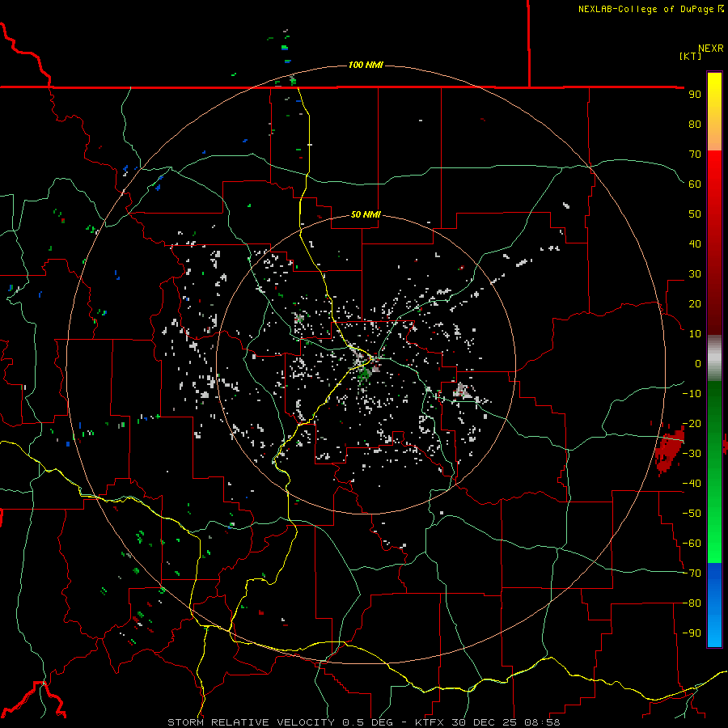Click the positive 40 knot scale value
Screen dimensions: 728x728
(x=695, y=244)
